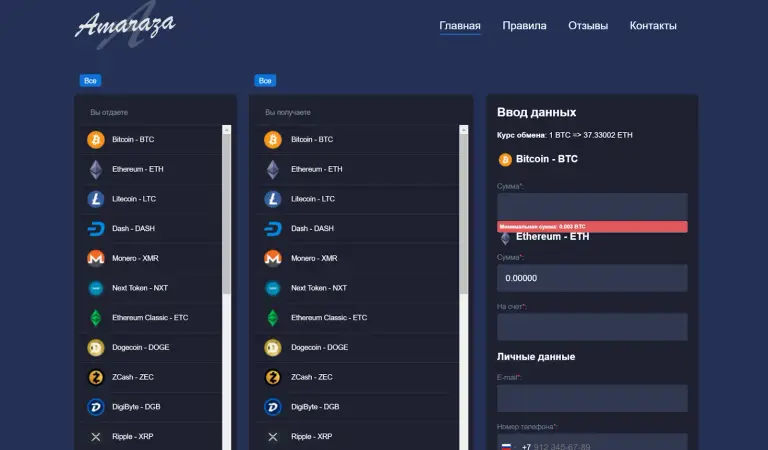768x450 pixels.
Task: Select 'Next Token - NXT' text in the 'Вы получаете' list
Action: (319, 288)
